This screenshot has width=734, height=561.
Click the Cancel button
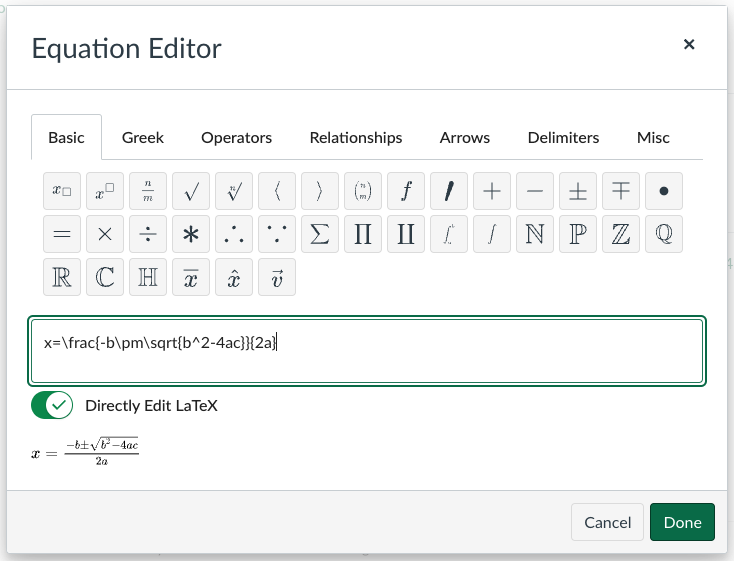pyautogui.click(x=608, y=522)
